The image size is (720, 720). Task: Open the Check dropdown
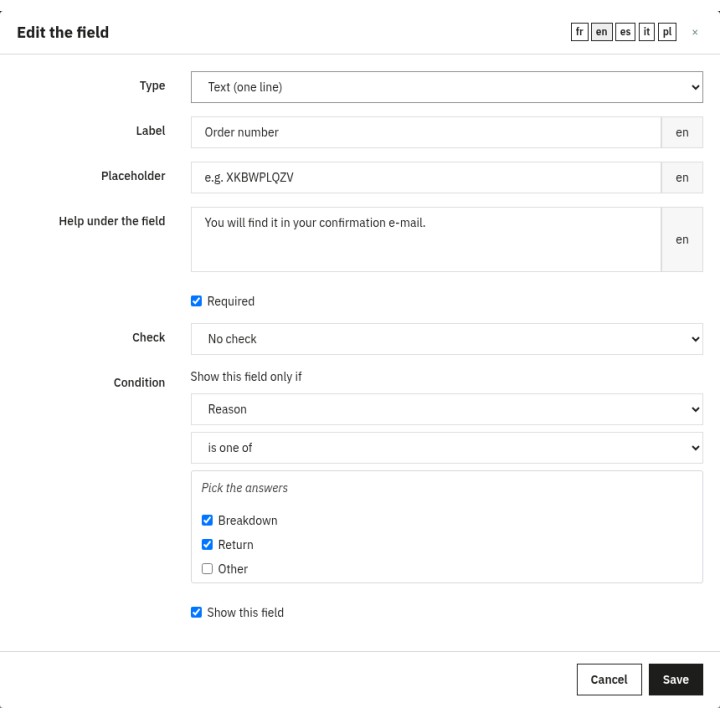[x=447, y=339]
